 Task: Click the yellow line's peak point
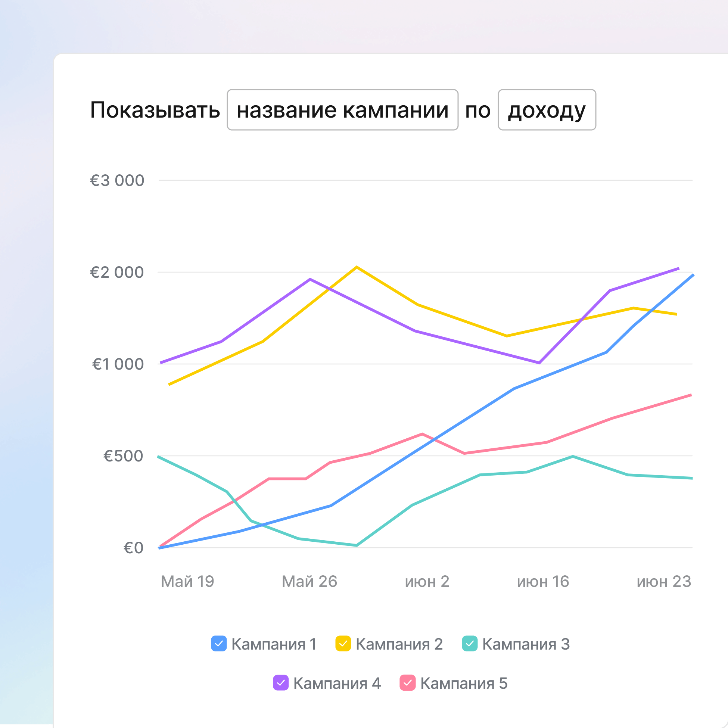click(357, 267)
